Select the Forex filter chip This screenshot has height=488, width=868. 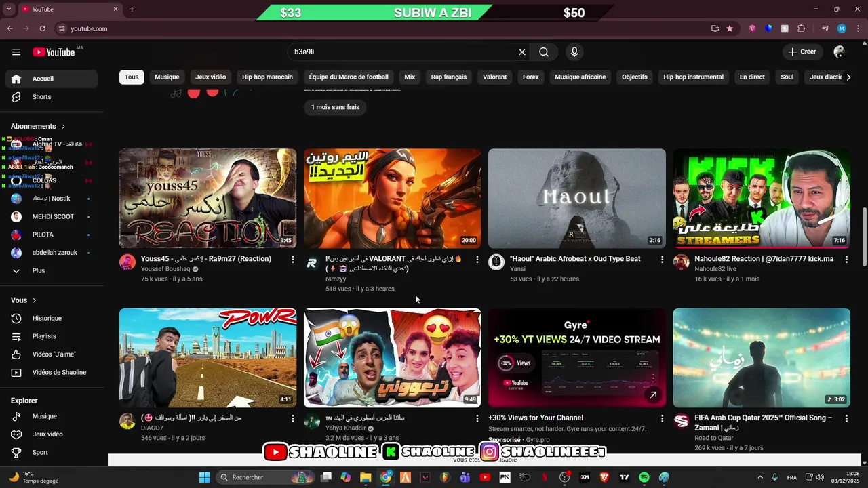coord(531,77)
